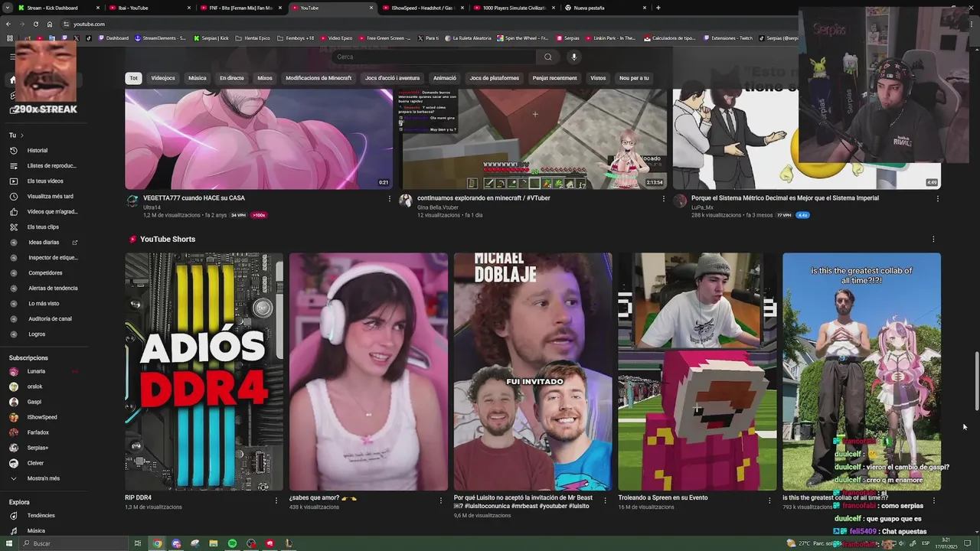
Task: Open Chrome from the Windows taskbar
Action: 157,543
